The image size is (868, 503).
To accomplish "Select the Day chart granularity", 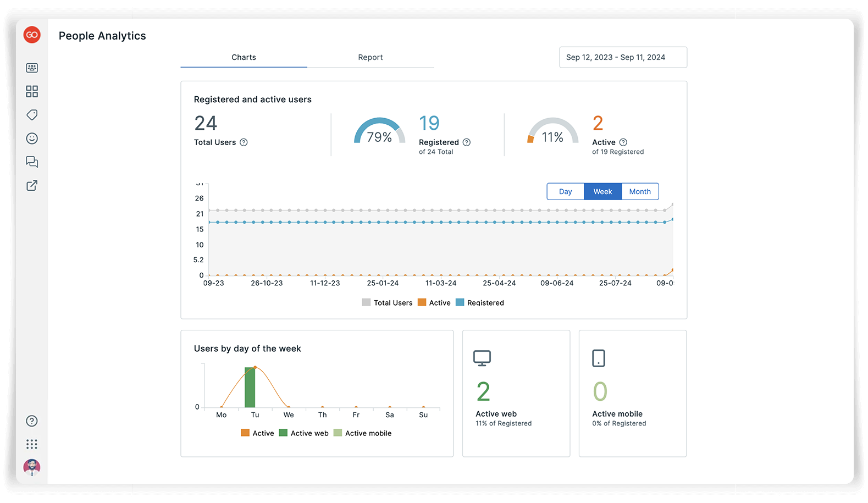I will (x=566, y=191).
